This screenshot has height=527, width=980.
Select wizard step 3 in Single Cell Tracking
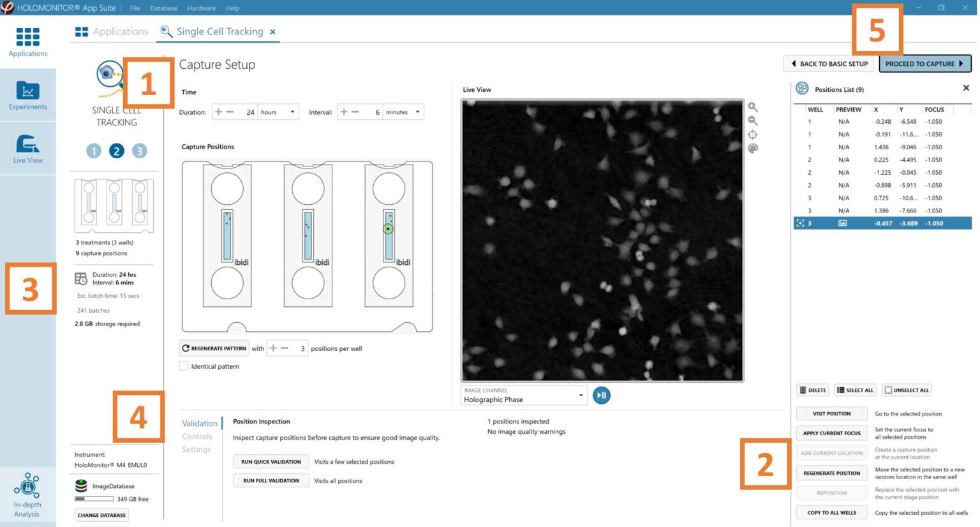tap(140, 151)
